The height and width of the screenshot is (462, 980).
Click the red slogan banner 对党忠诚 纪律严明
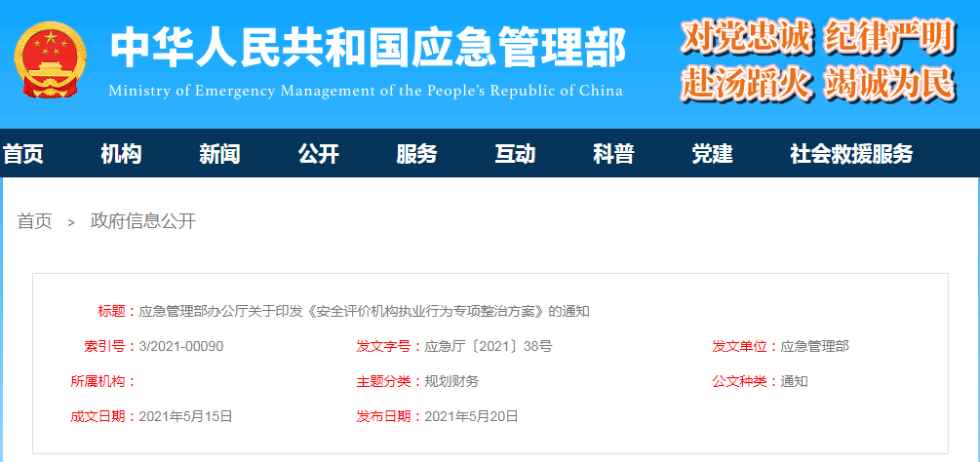click(x=816, y=38)
